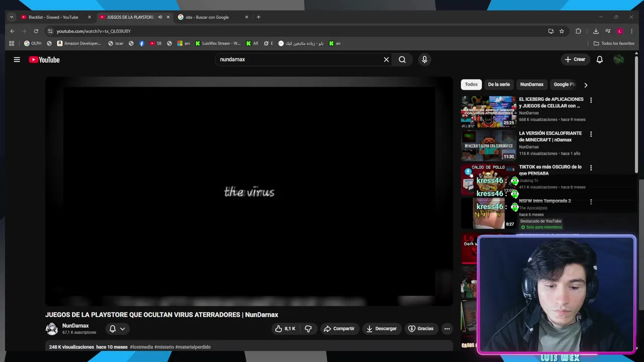
Task: Open the #lostmedia hashtag link
Action: 141,347
